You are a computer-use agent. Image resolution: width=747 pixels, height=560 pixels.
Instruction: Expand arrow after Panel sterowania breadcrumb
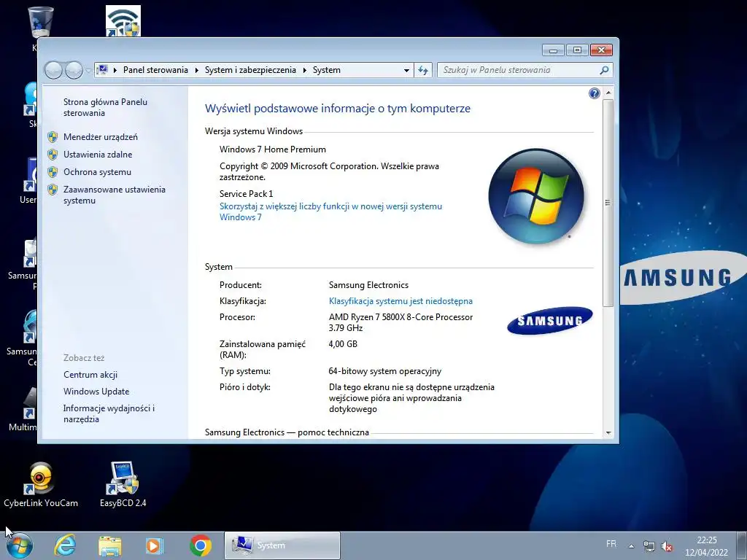point(196,71)
